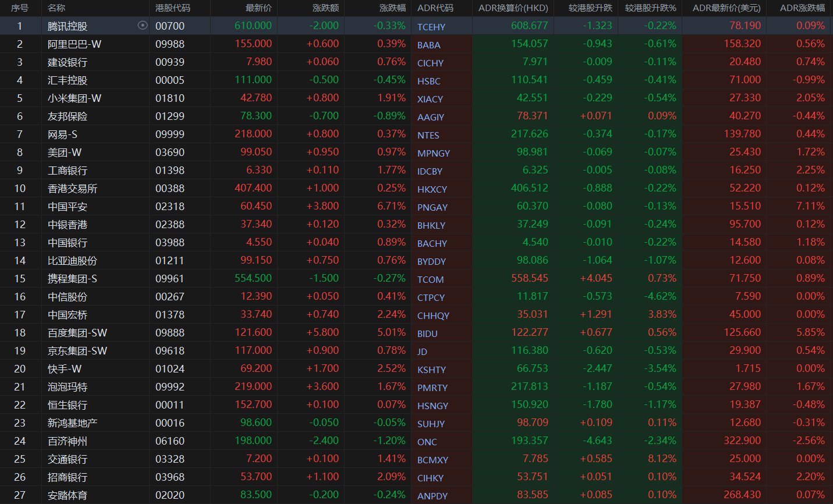Sort by 最新价 column header

coord(258,8)
